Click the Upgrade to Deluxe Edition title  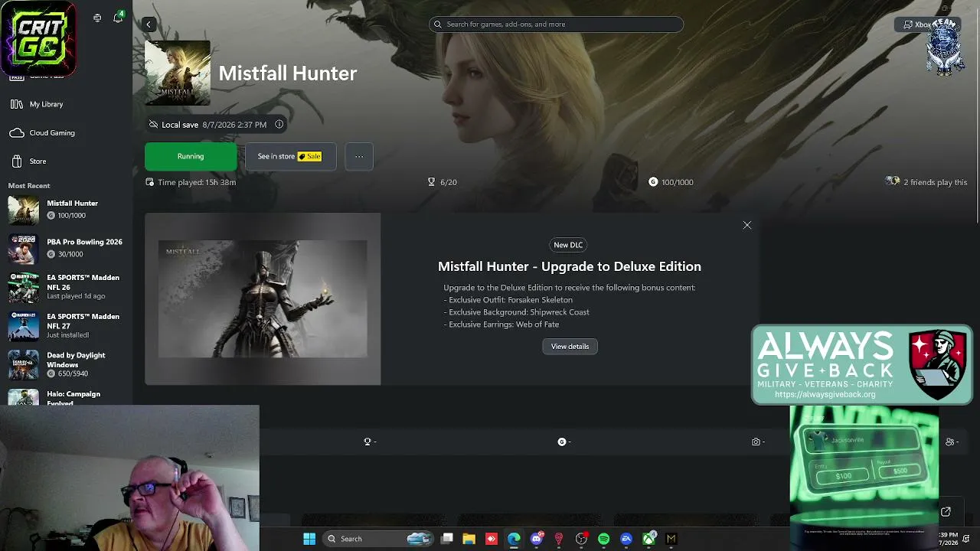[570, 266]
